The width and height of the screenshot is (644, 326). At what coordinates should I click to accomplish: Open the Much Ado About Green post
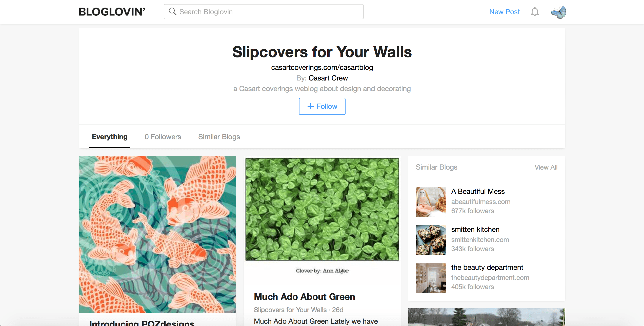pyautogui.click(x=304, y=296)
